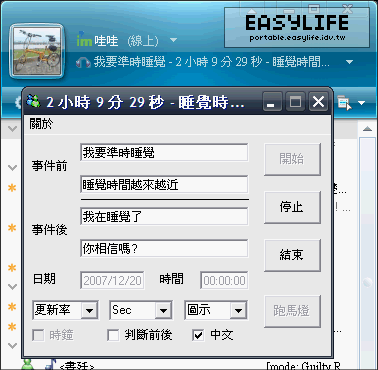Click the Messenger scrollbar up arrow
378x370 pixels.
[367, 129]
